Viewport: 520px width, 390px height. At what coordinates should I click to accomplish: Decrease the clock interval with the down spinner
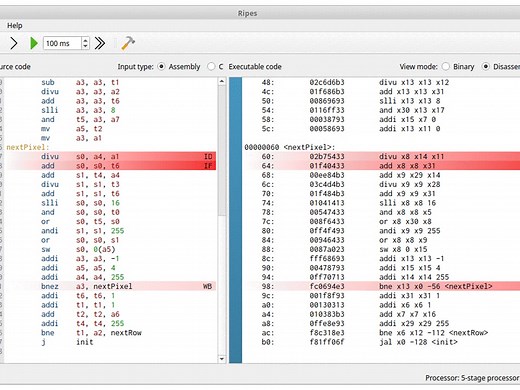(85, 46)
